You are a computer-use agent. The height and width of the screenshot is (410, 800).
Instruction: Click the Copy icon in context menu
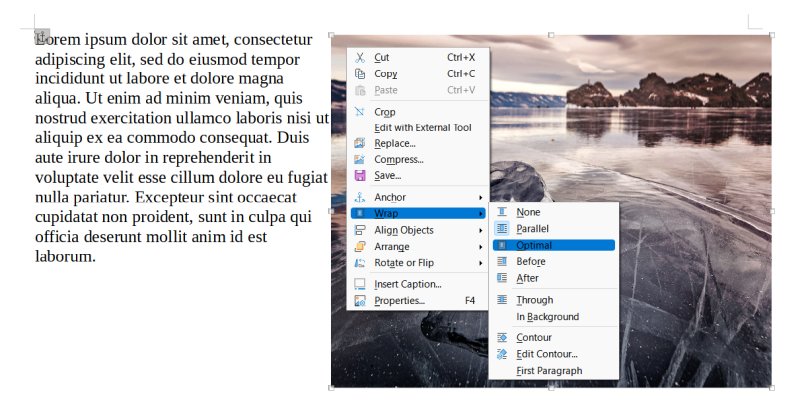point(360,74)
